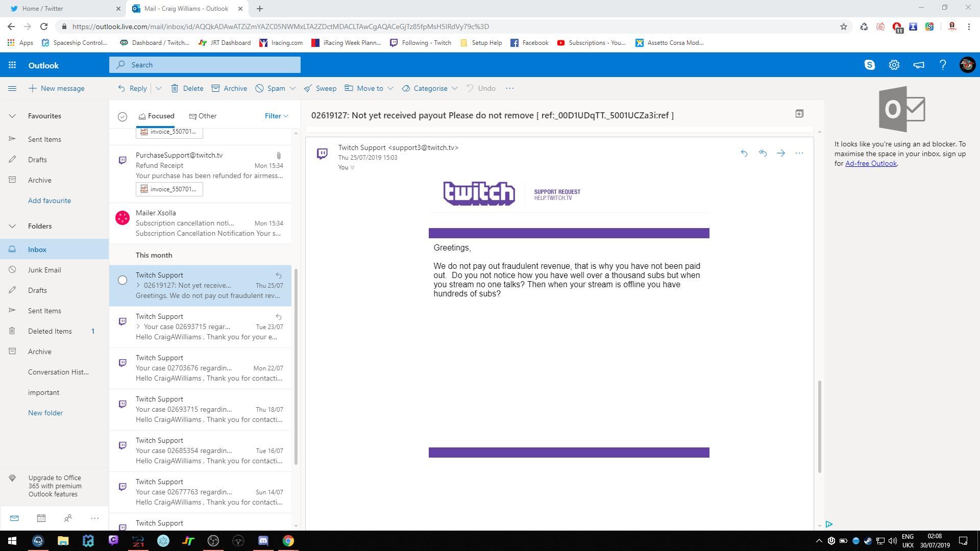The height and width of the screenshot is (551, 980).
Task: Click the AdChoices icon near the message
Action: click(829, 524)
